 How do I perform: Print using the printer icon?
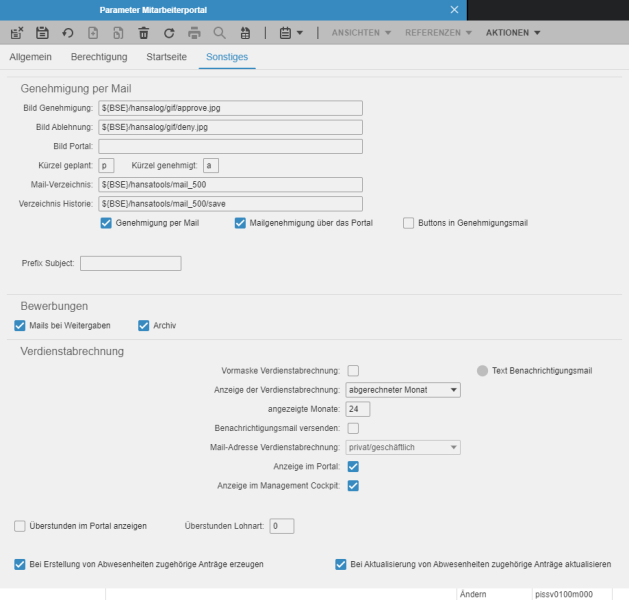pyautogui.click(x=195, y=33)
